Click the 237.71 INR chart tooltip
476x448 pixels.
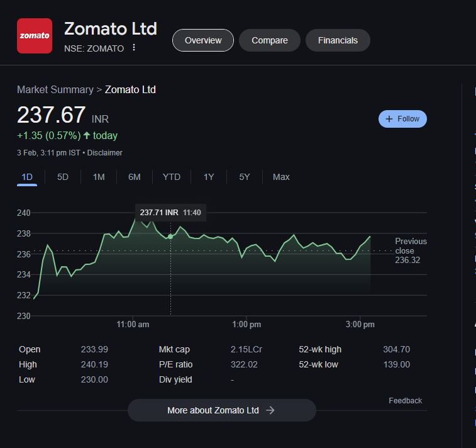pos(170,213)
